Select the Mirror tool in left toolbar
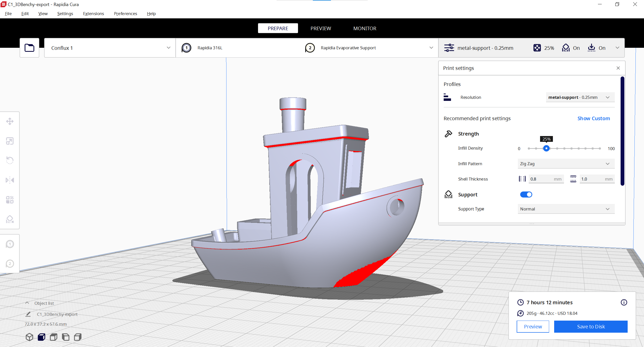The height and width of the screenshot is (347, 644). 10,180
